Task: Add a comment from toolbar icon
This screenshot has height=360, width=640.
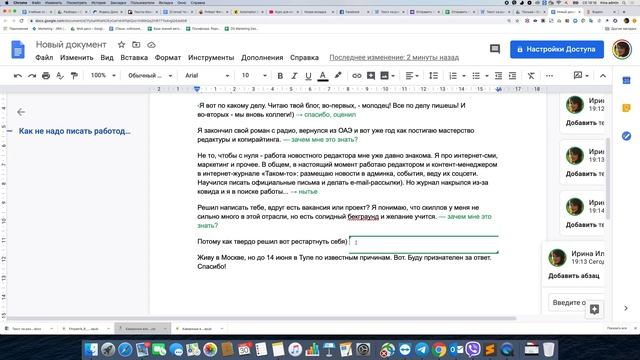Action: click(371, 76)
